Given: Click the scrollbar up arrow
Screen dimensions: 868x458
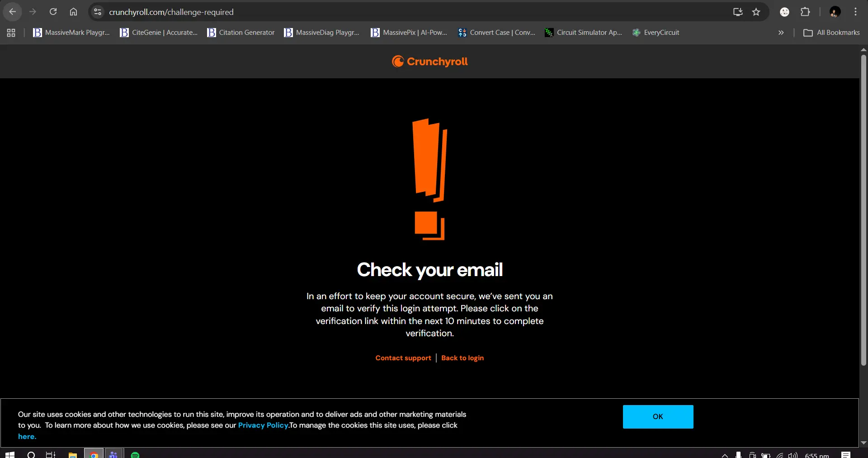Looking at the screenshot, I should coord(863,49).
